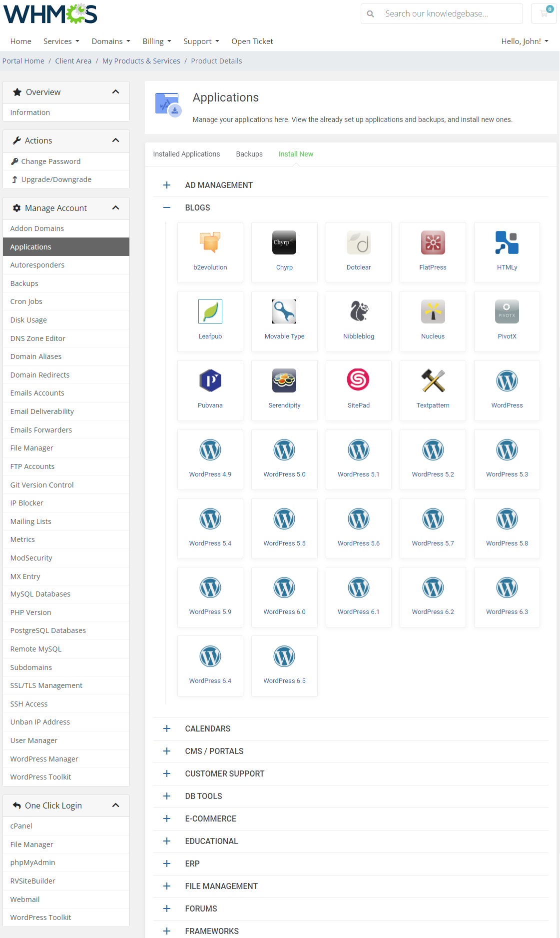Click the search magnifier icon

tap(370, 14)
